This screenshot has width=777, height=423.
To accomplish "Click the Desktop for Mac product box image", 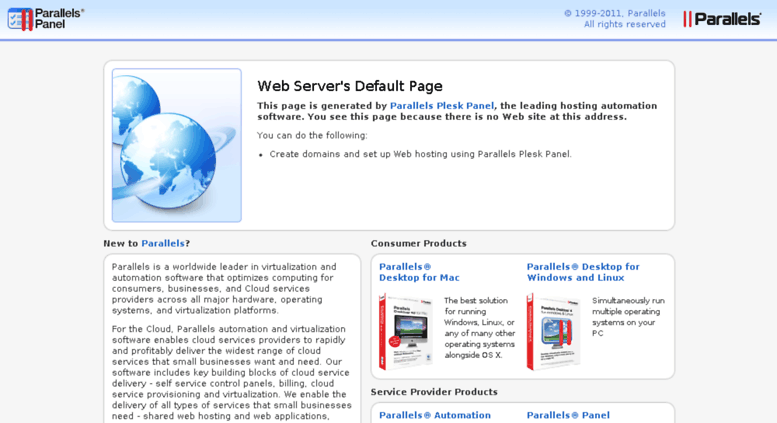I will pos(406,331).
